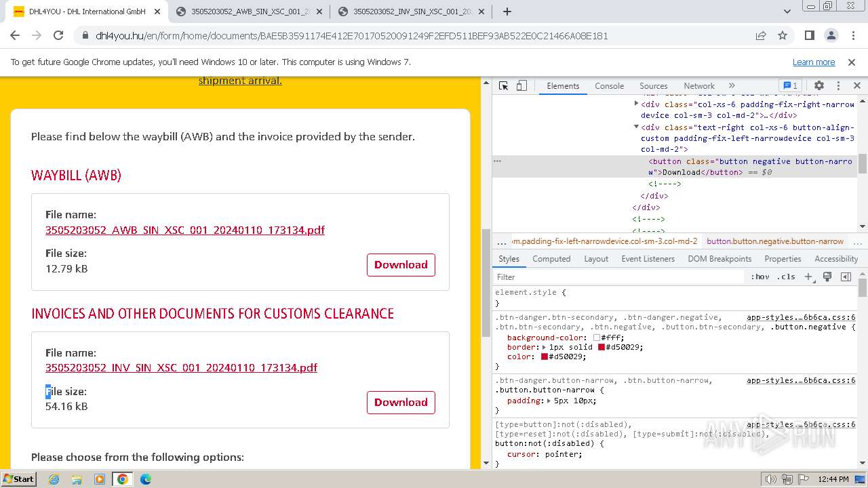
Task: Open the 3505203052_INV_SIN_XSC pdf link
Action: [x=181, y=368]
